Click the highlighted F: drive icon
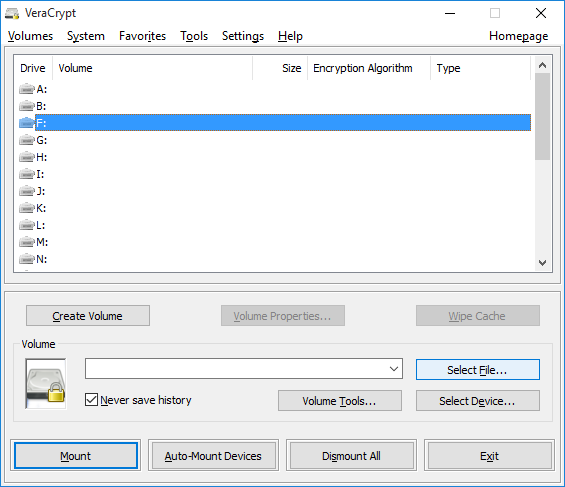The width and height of the screenshot is (565, 487). (27, 123)
